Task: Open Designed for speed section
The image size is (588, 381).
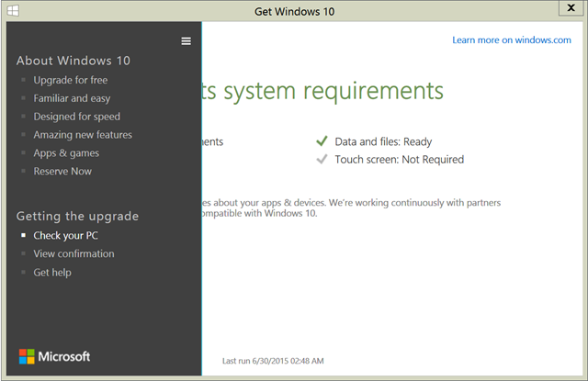Action: [77, 117]
